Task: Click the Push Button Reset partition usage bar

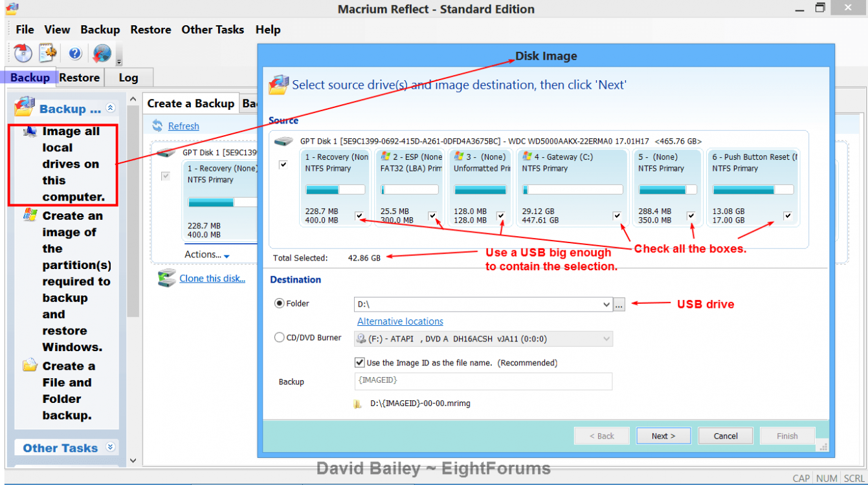Action: pyautogui.click(x=753, y=190)
